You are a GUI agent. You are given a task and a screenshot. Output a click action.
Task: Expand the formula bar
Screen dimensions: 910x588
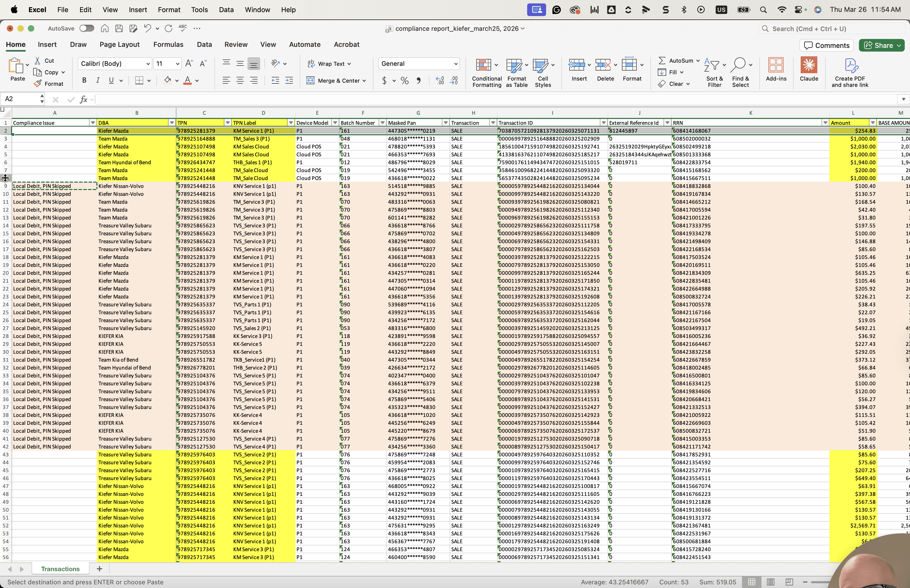click(x=903, y=99)
